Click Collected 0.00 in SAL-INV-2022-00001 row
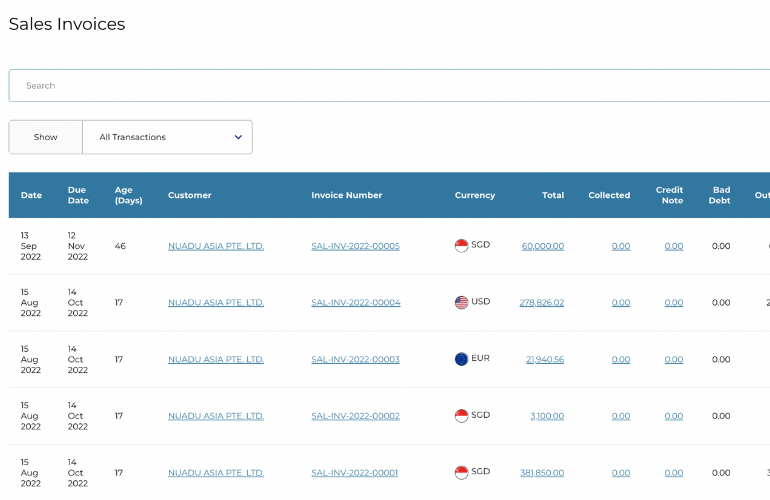Image resolution: width=770 pixels, height=500 pixels. (621, 473)
